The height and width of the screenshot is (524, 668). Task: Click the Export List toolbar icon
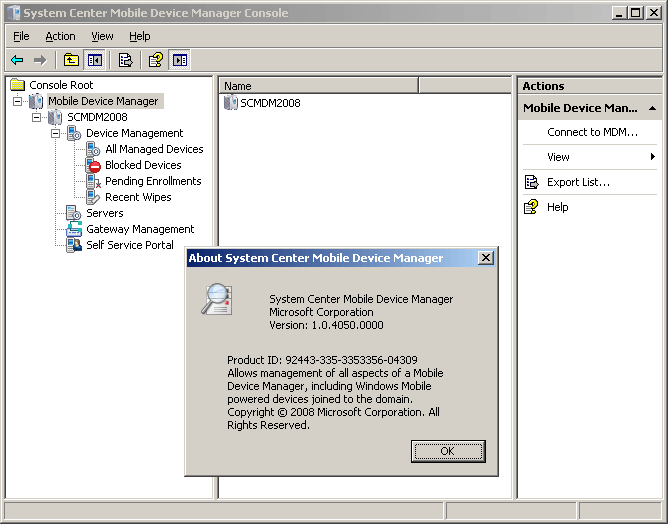tap(125, 60)
